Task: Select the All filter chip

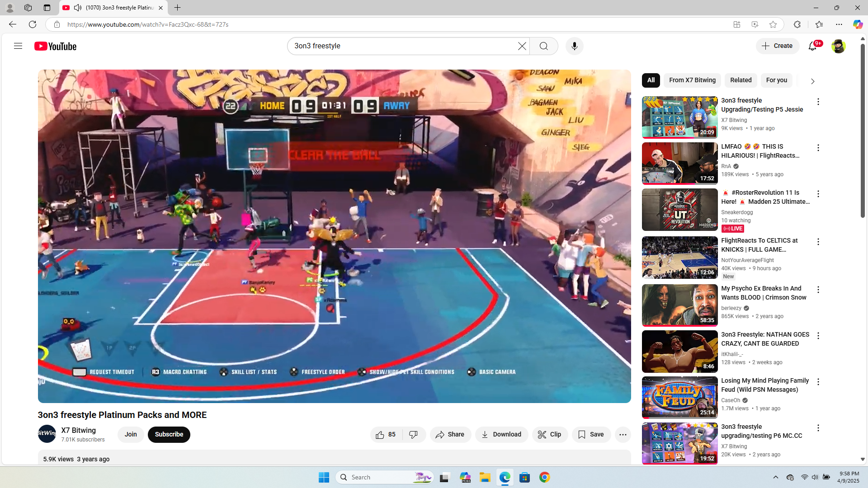Action: point(651,80)
